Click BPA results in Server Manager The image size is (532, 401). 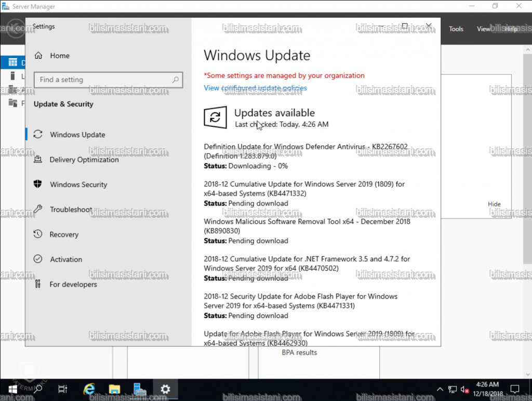(x=299, y=353)
